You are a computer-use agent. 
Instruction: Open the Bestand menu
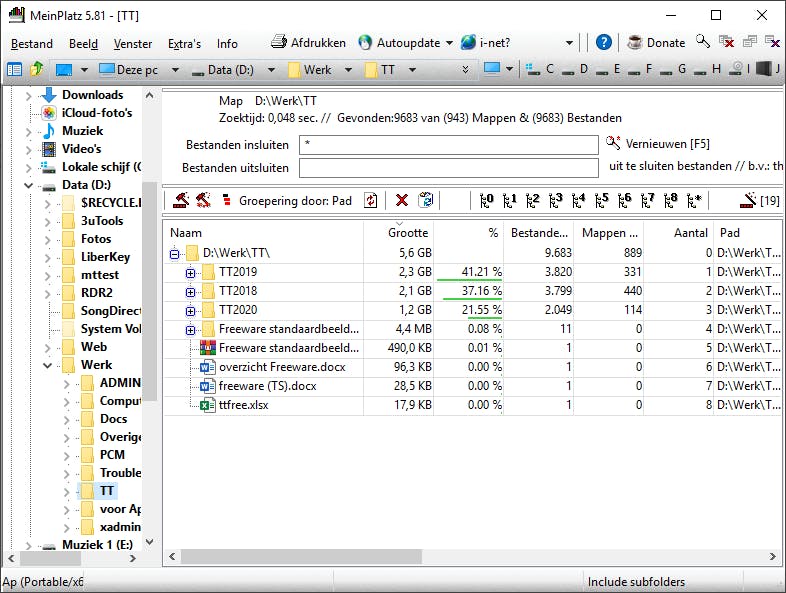pos(32,44)
